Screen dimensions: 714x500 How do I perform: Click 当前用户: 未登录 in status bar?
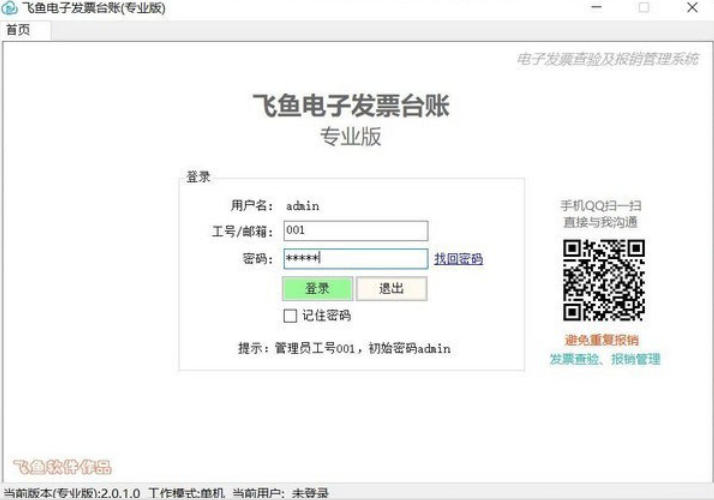click(280, 493)
